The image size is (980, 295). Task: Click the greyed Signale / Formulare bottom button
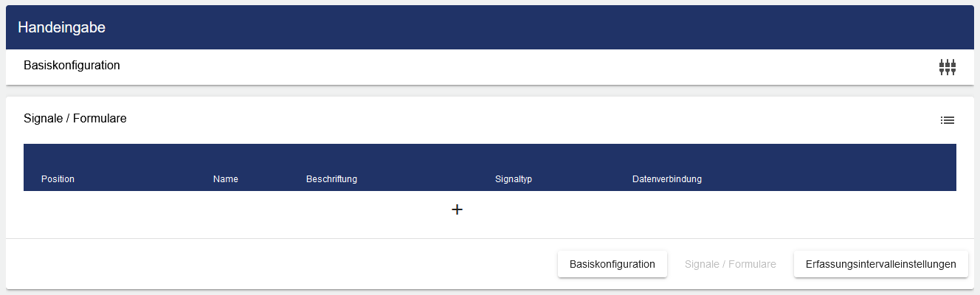pos(730,264)
